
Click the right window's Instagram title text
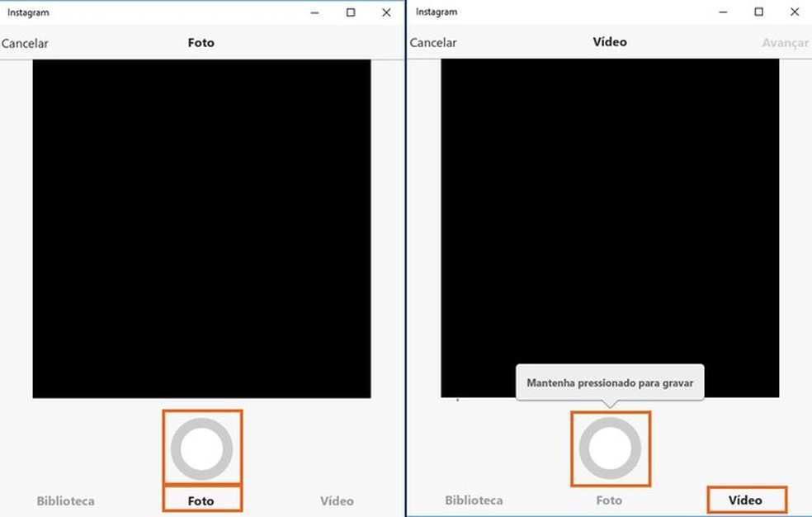[437, 12]
